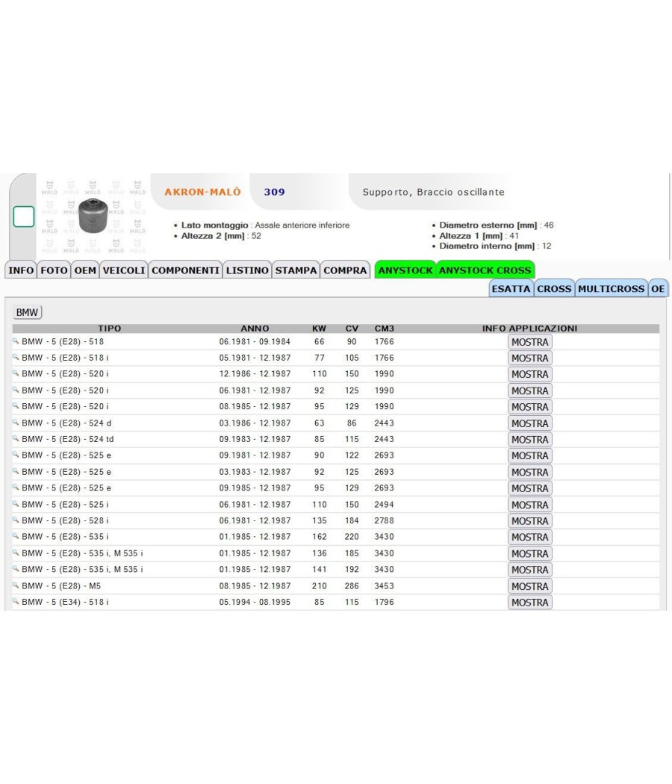Click MOSTRA for the 524 td row
This screenshot has width=672, height=784.
pyautogui.click(x=530, y=440)
